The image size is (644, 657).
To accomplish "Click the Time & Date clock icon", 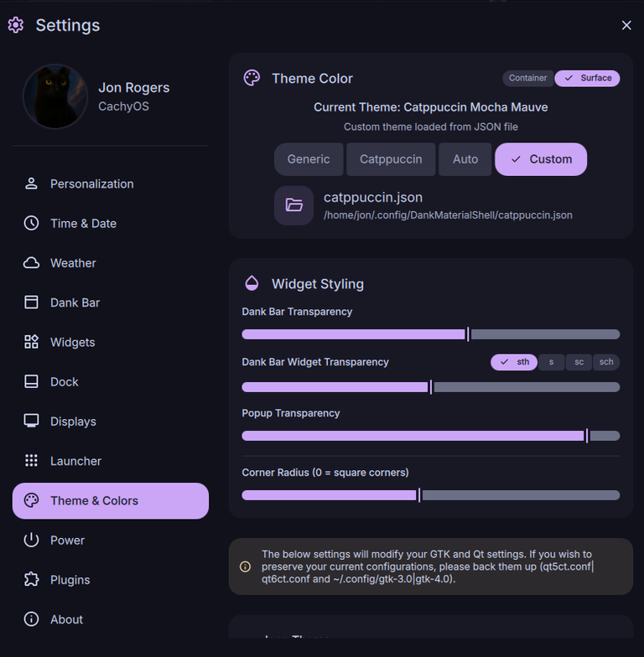I will (x=31, y=223).
